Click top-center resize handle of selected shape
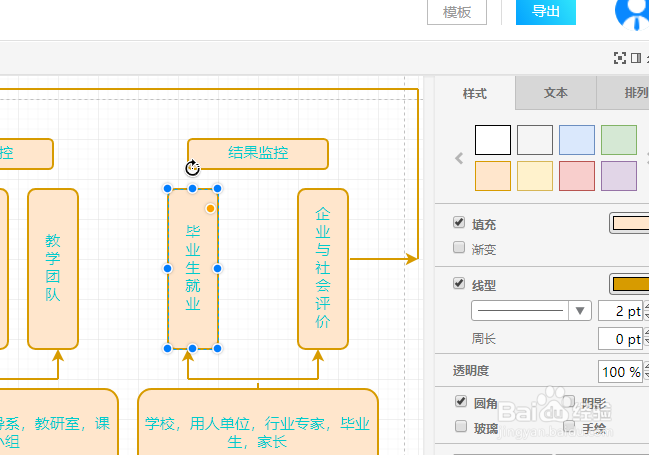 tap(192, 189)
